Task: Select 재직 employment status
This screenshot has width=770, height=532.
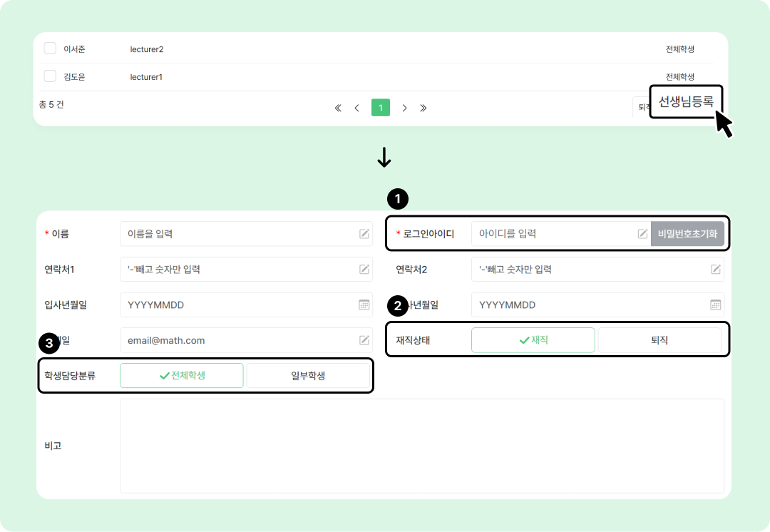Action: coord(533,340)
